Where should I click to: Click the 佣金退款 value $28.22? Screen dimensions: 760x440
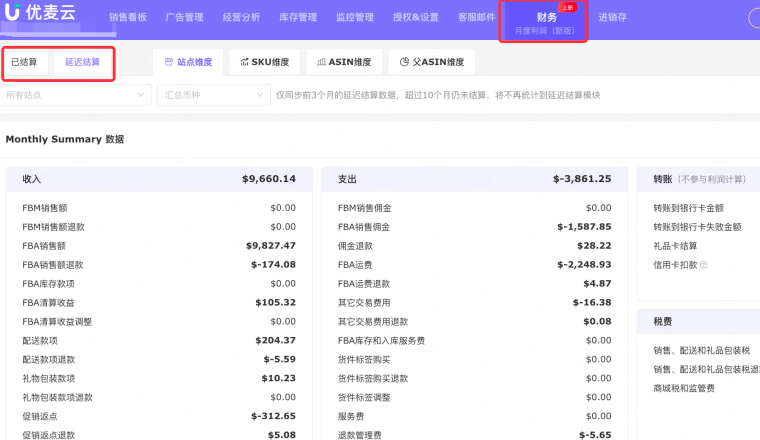(x=594, y=246)
